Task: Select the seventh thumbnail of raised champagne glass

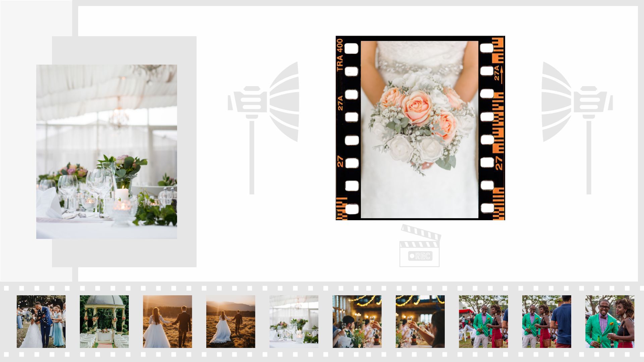Action: 420,321
